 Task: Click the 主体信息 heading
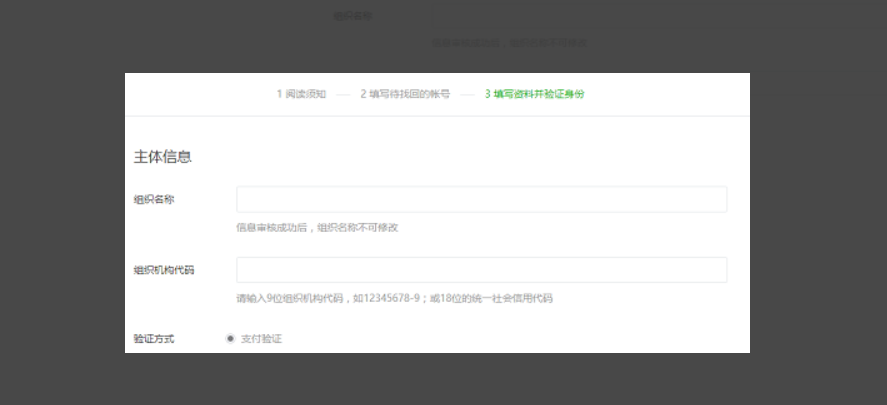pos(163,157)
